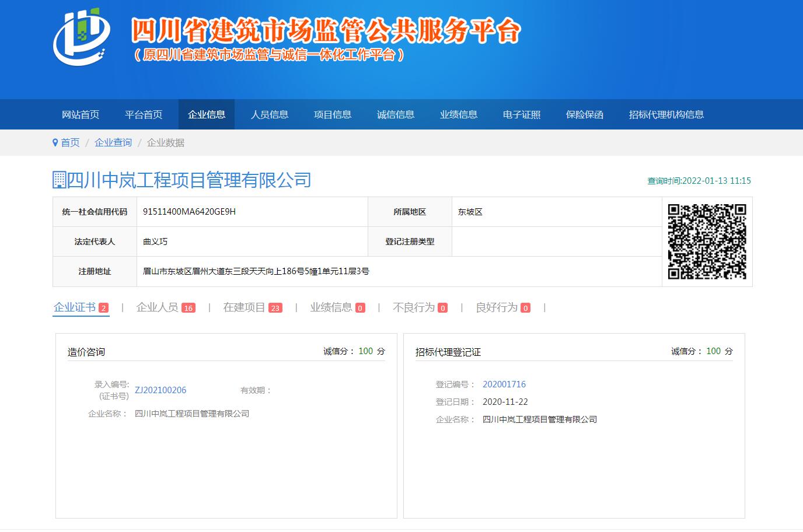Select the 企业信息 navigation tab
This screenshot has height=532, width=803.
(x=207, y=114)
